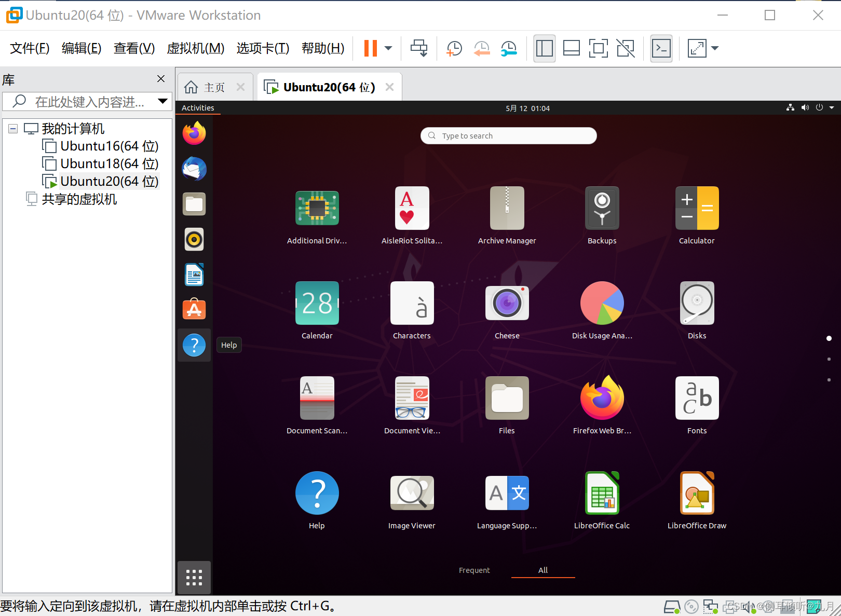
Task: Toggle the library panel visibility
Action: (x=544, y=48)
